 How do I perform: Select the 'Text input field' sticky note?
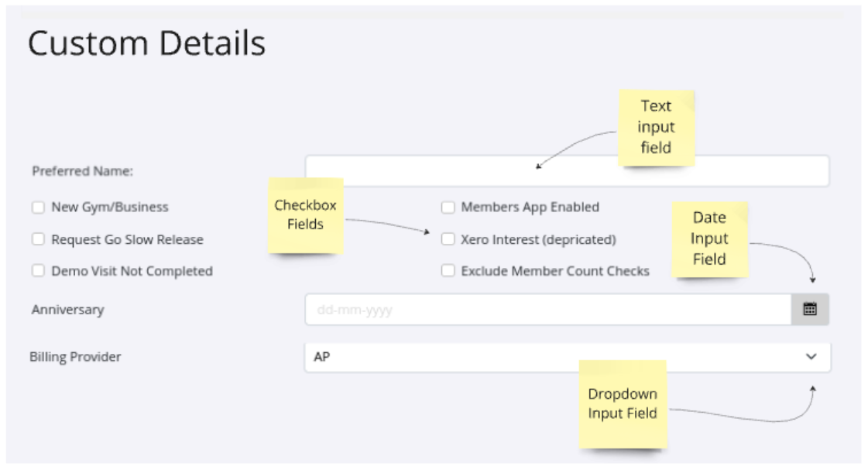656,127
